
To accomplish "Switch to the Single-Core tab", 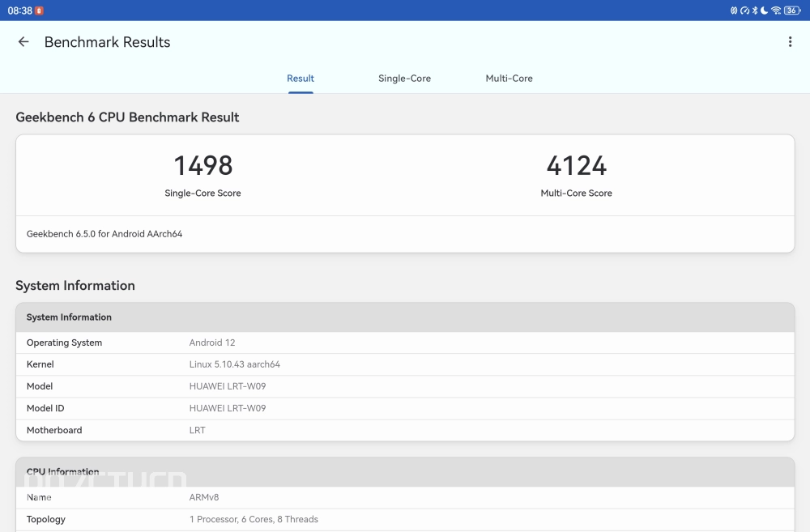I will pyautogui.click(x=404, y=79).
